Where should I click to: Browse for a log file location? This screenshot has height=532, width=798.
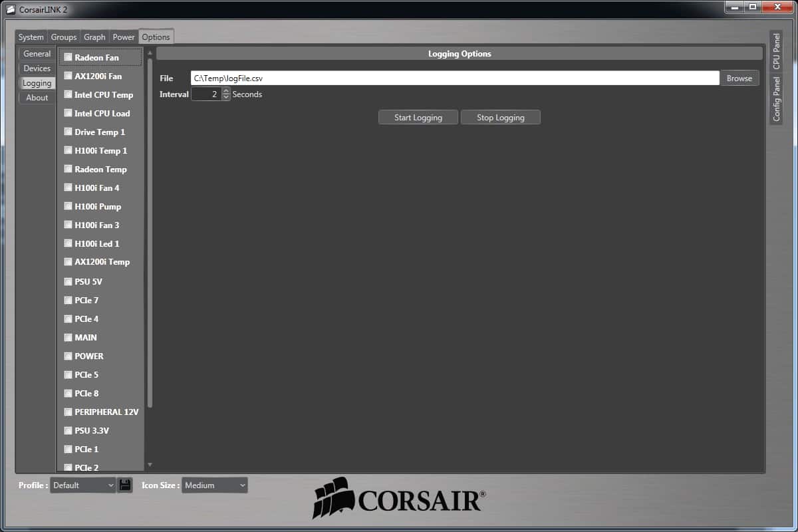739,78
